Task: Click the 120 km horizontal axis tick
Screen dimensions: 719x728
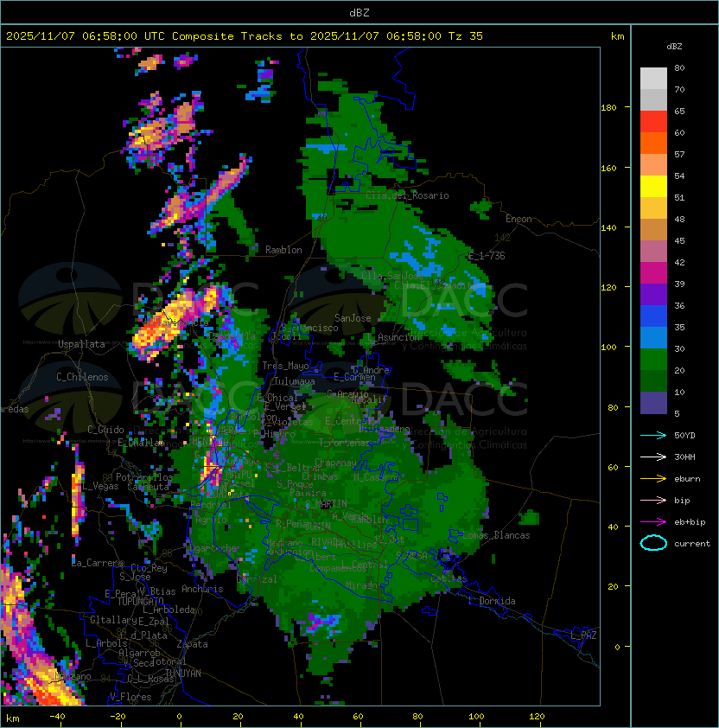Action: click(536, 717)
